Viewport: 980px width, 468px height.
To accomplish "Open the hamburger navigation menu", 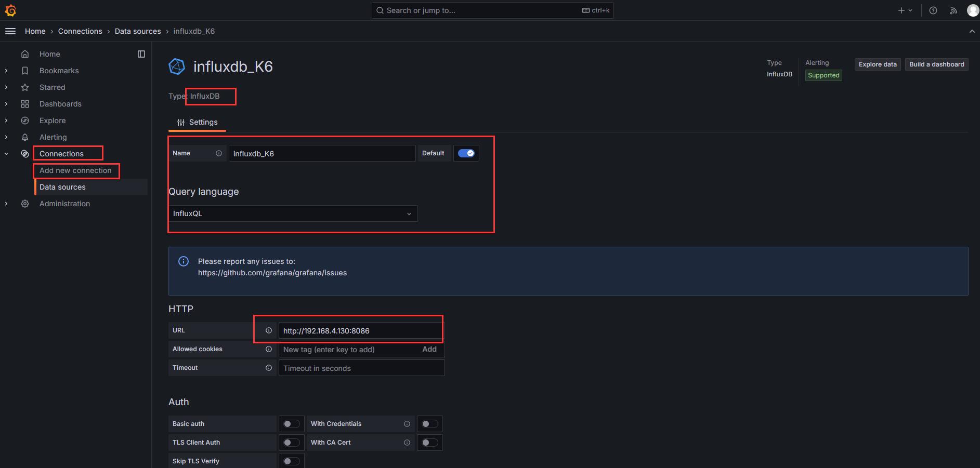I will tap(10, 31).
